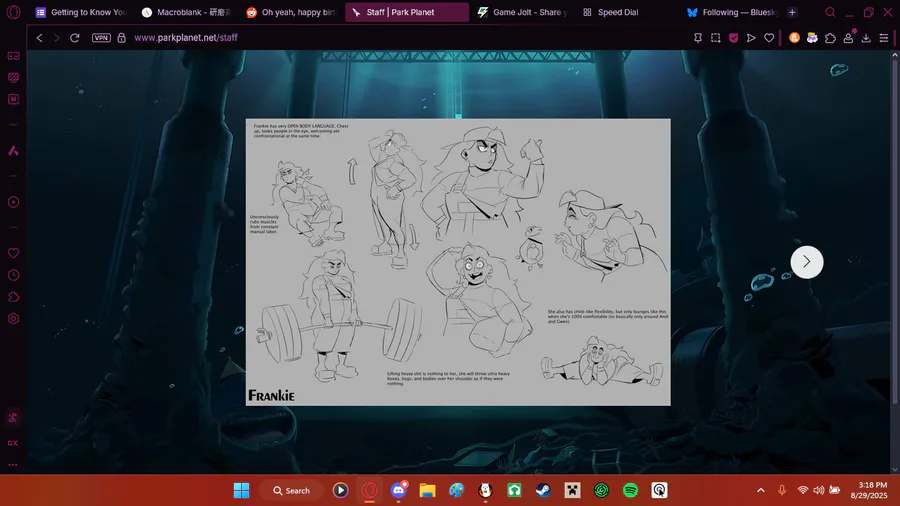Open Discord from the taskbar
The height and width of the screenshot is (506, 900).
point(399,491)
